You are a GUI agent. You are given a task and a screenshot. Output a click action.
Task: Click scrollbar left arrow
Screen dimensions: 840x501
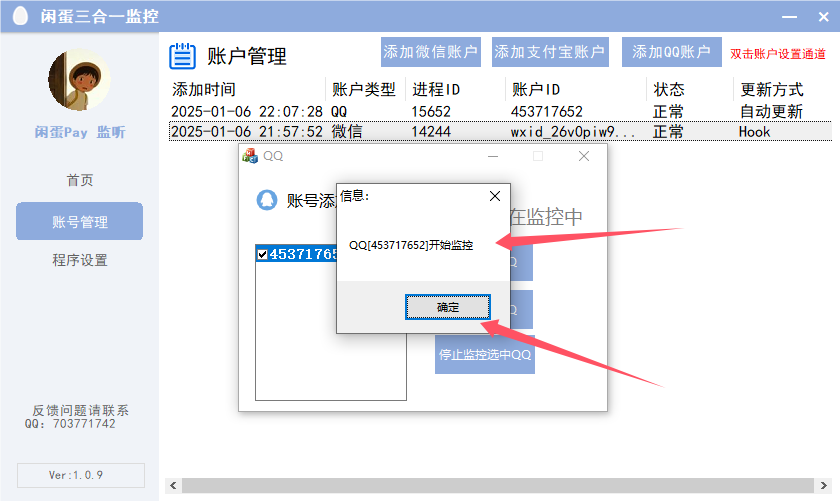tap(173, 485)
